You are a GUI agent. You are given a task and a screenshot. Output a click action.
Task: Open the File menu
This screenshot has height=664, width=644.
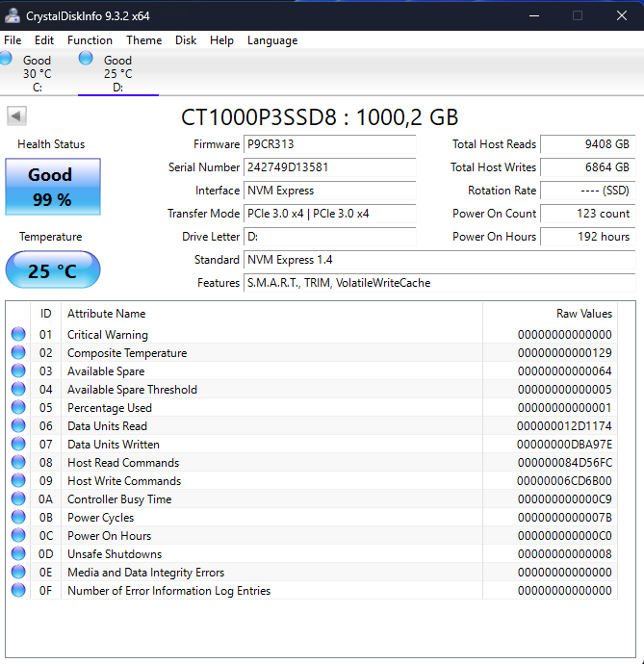coord(13,40)
